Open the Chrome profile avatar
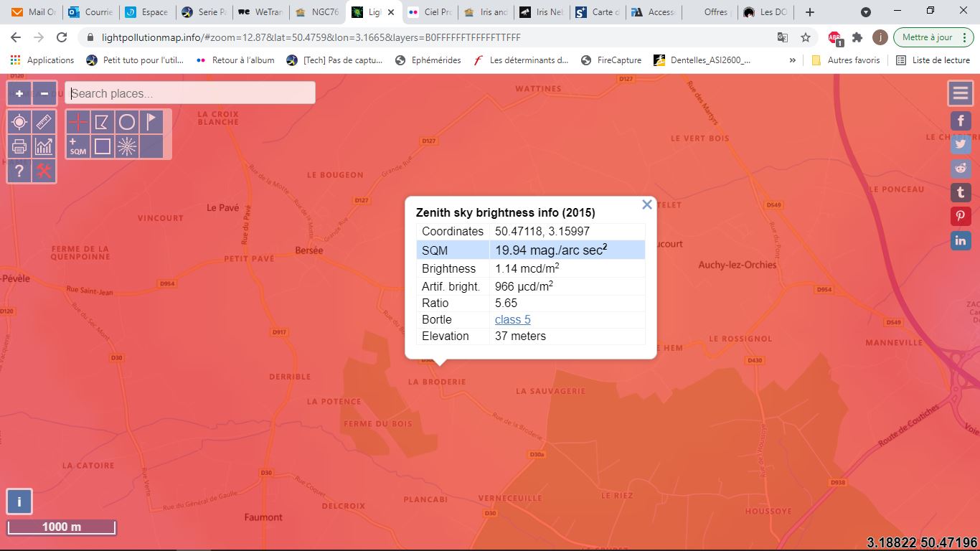This screenshot has width=980, height=551. click(x=880, y=37)
